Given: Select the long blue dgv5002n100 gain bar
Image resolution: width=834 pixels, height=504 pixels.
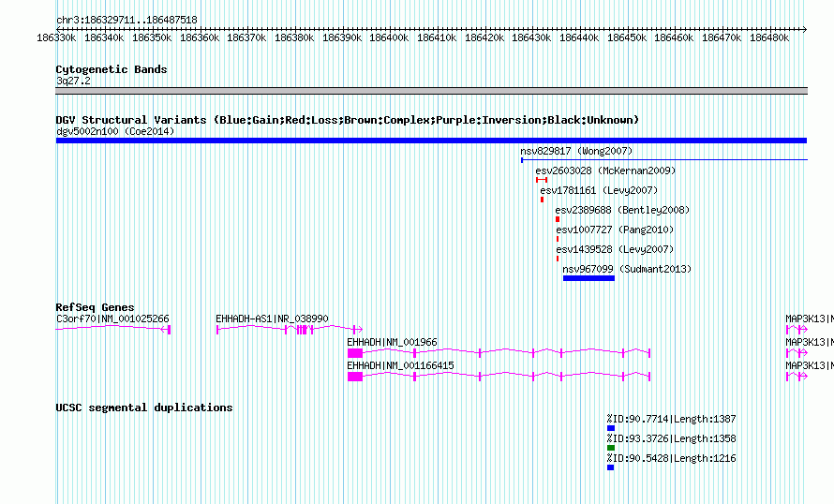Looking at the screenshot, I should pyautogui.click(x=431, y=141).
